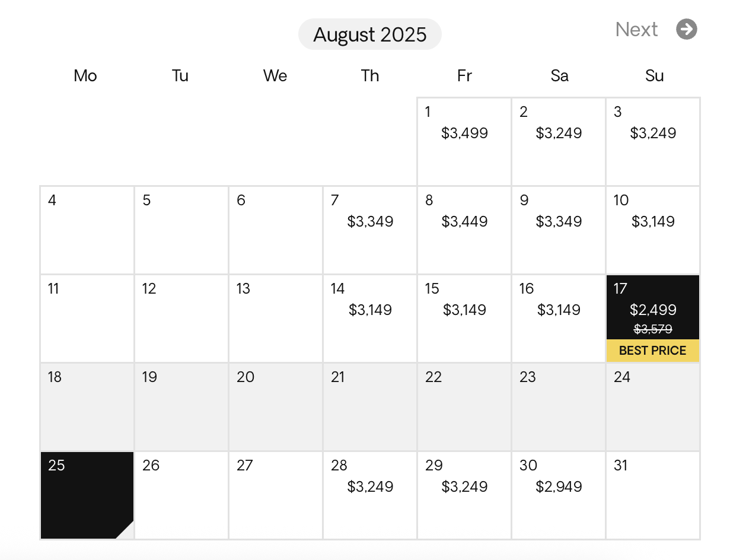Click the BEST PRICE yellow badge
Screen dimensions: 746x560
(x=653, y=351)
